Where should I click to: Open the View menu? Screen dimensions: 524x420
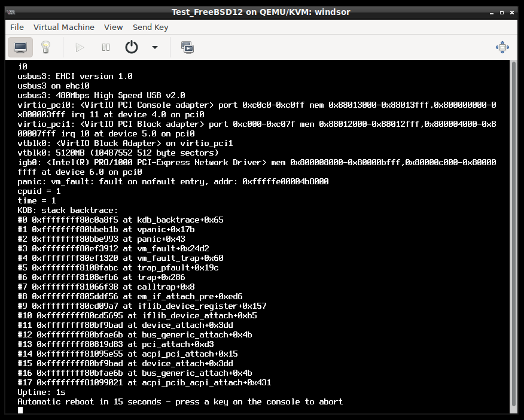pos(113,27)
